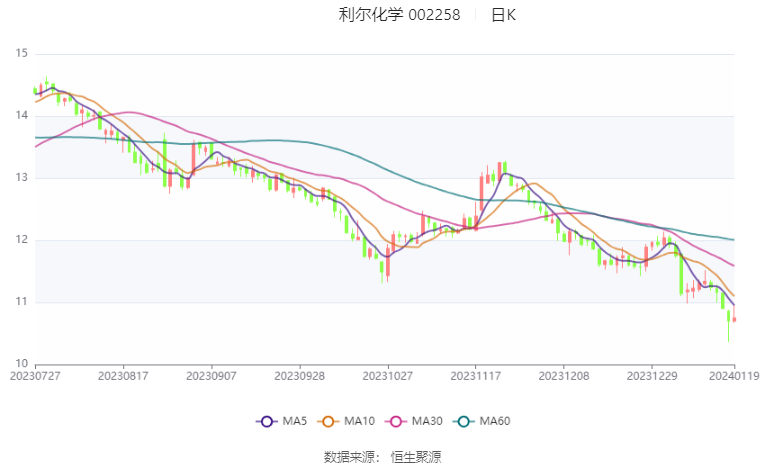Click the 20231027 date label
The width and height of the screenshot is (765, 465).
388,375
